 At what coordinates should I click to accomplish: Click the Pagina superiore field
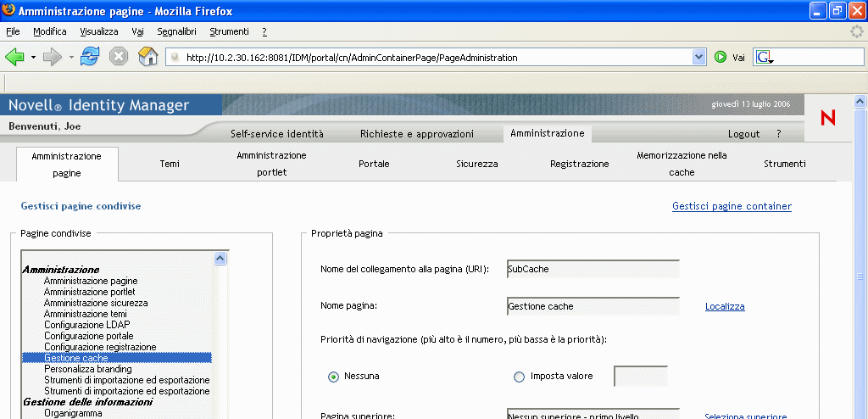pyautogui.click(x=593, y=413)
